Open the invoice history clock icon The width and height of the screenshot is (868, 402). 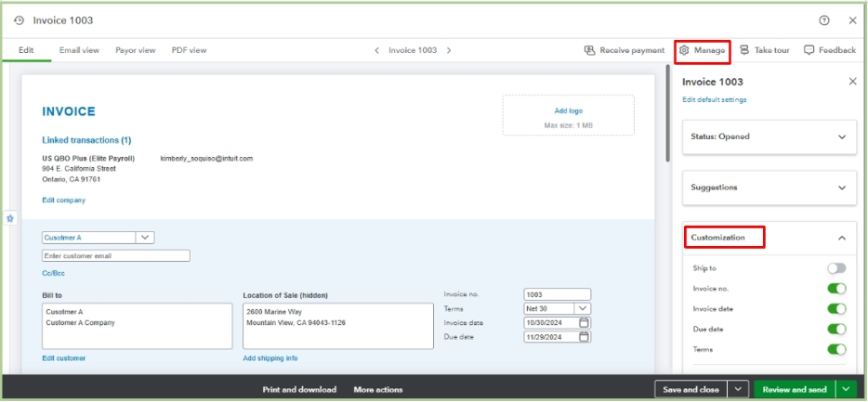pyautogui.click(x=20, y=20)
